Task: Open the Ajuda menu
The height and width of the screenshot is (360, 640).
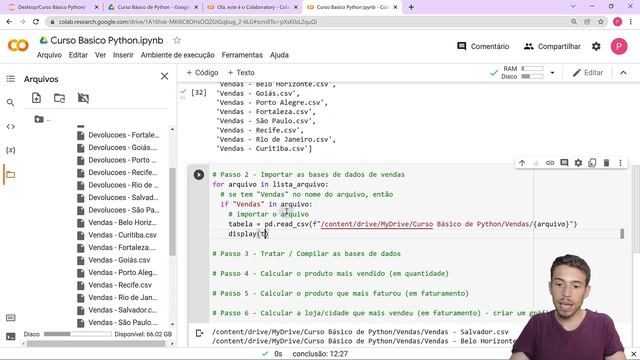Action: point(279,55)
